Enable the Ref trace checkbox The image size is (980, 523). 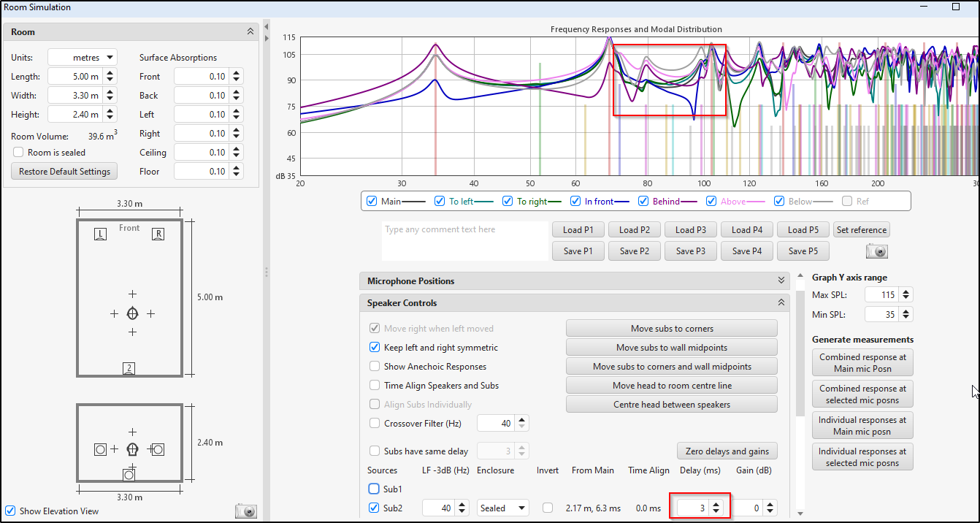click(847, 201)
